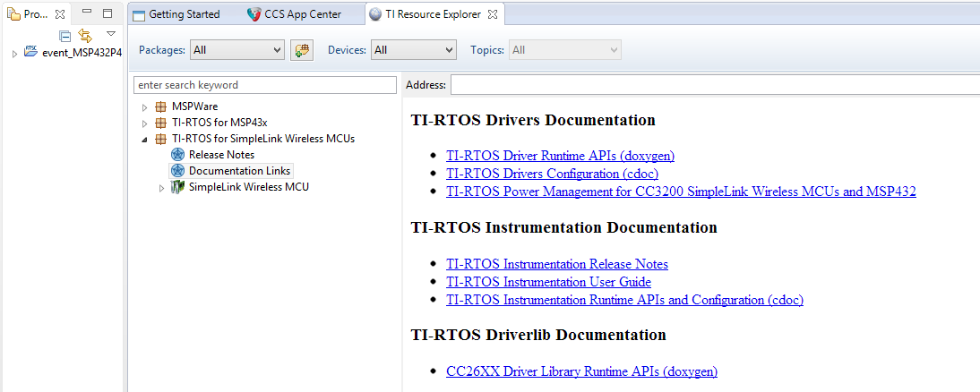980x392 pixels.
Task: Close the TI Resource Explorer tab
Action: [492, 13]
